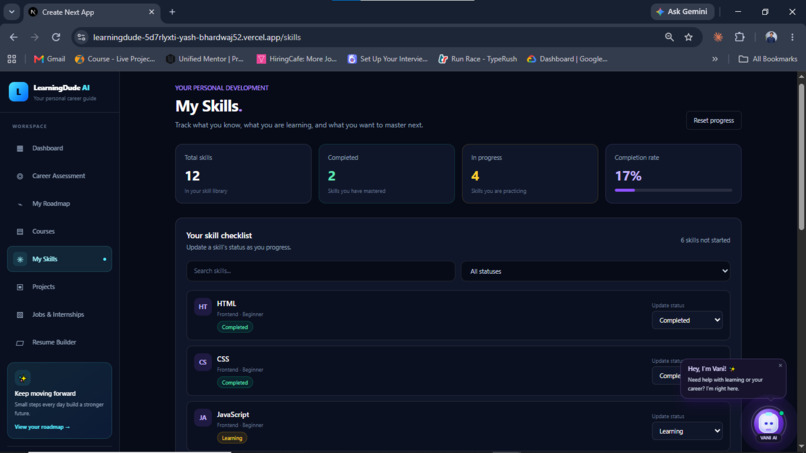Click the My Roadmap sidebar icon
Screen dimensions: 806x453
coord(20,204)
